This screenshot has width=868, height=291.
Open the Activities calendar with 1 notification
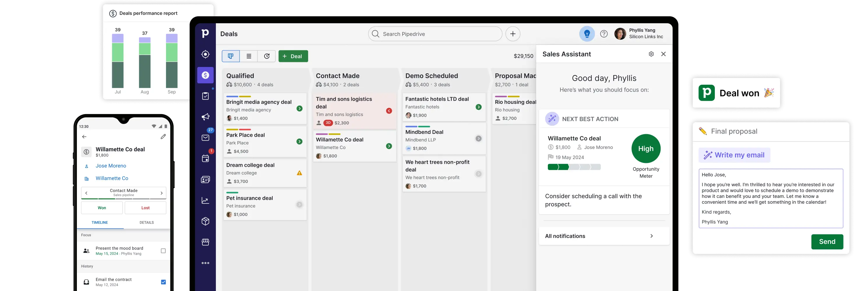[205, 158]
